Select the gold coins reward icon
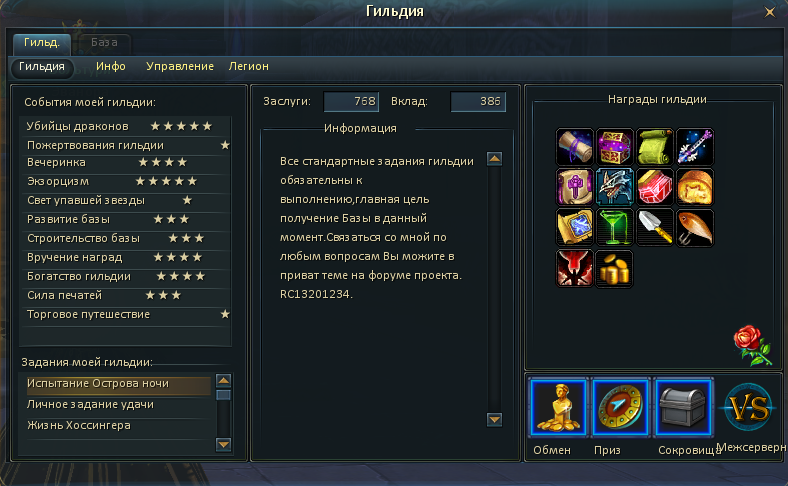This screenshot has width=788, height=486. click(x=614, y=268)
